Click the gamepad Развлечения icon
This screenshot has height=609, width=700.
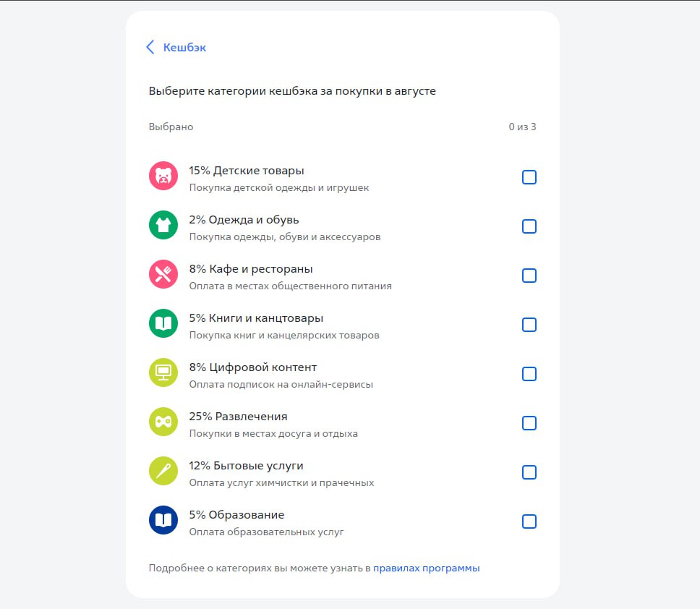click(163, 422)
